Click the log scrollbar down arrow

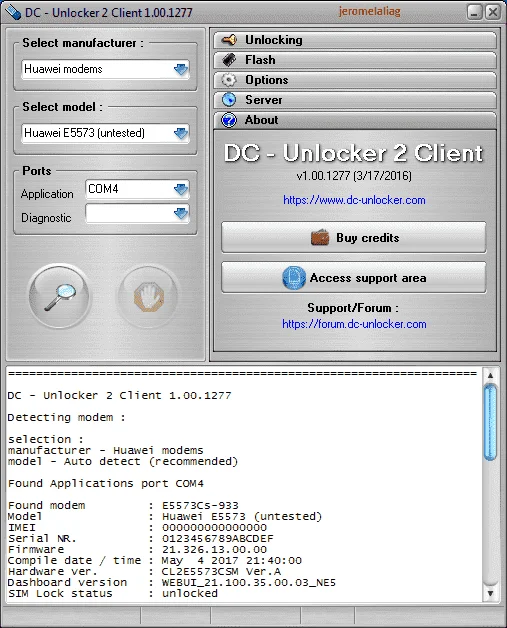pos(490,593)
